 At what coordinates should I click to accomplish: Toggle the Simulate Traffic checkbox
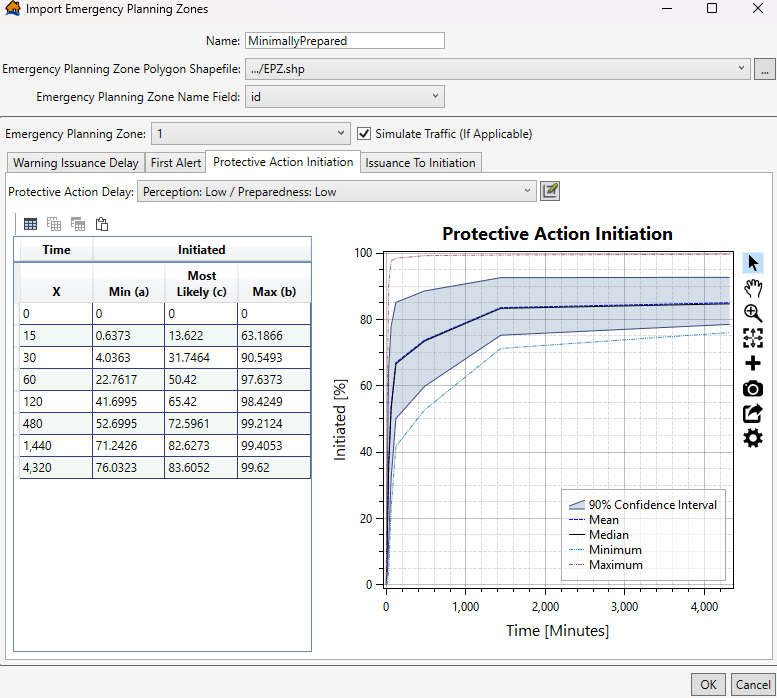click(x=365, y=134)
